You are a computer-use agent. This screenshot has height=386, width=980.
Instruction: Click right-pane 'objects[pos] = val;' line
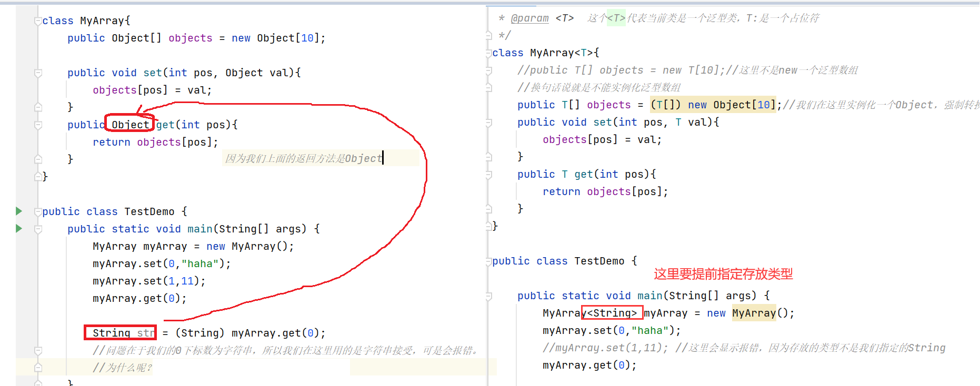pos(602,140)
